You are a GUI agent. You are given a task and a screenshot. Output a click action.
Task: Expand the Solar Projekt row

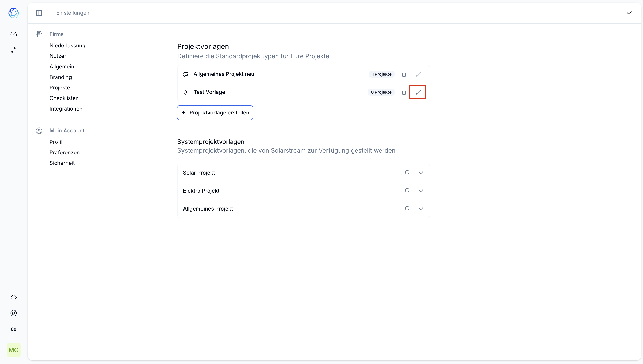pyautogui.click(x=420, y=173)
